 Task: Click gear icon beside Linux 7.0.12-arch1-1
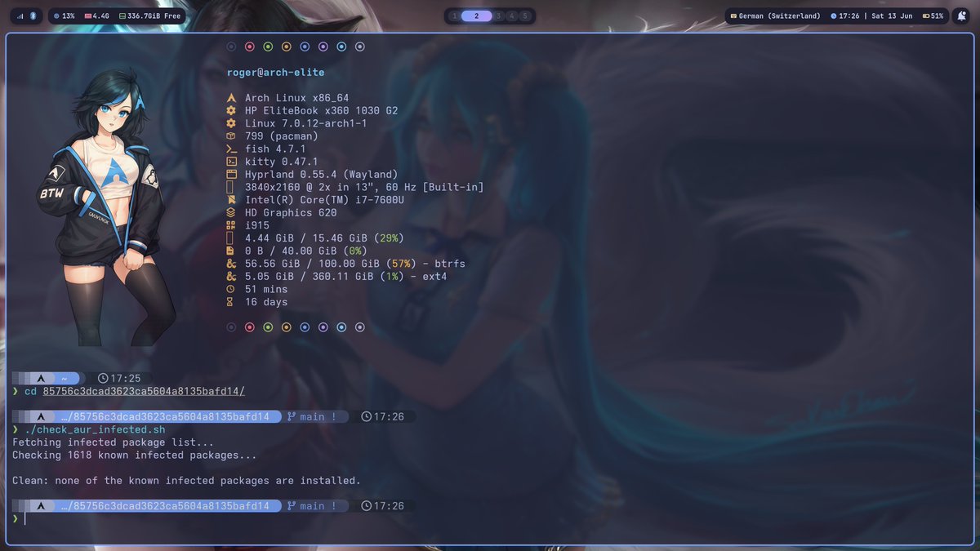[231, 123]
